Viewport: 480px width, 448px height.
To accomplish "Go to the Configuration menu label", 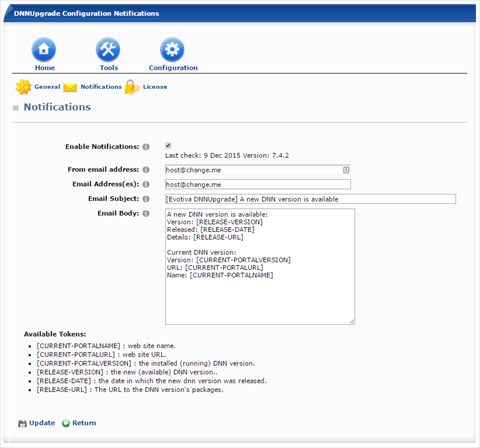I will click(173, 68).
